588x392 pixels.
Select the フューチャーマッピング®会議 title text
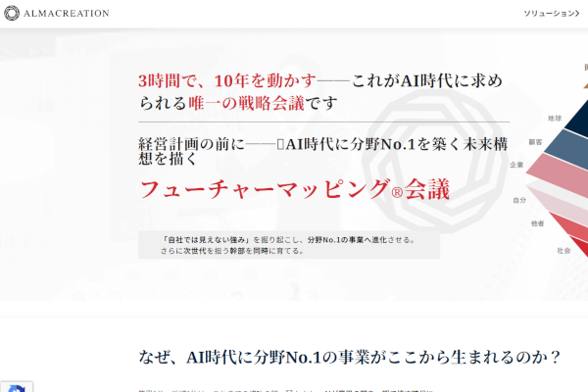pos(294,189)
